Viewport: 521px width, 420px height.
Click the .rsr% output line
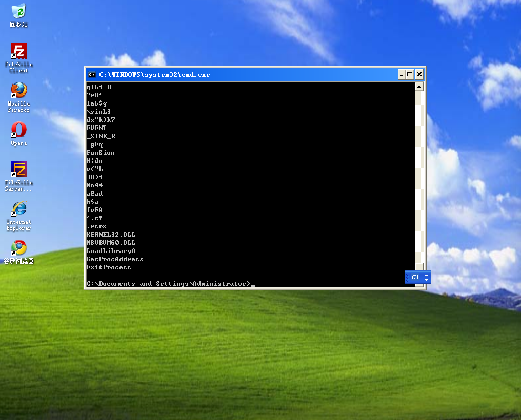(96, 226)
